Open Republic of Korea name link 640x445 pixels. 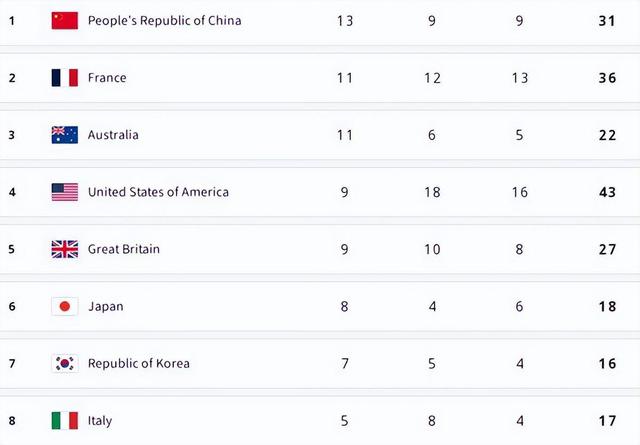click(138, 363)
